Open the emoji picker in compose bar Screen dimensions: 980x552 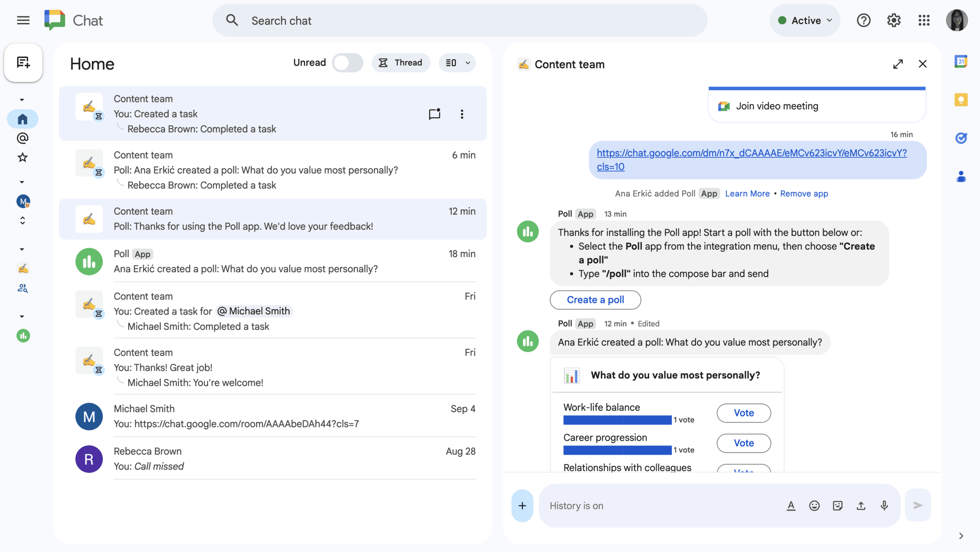coord(814,505)
